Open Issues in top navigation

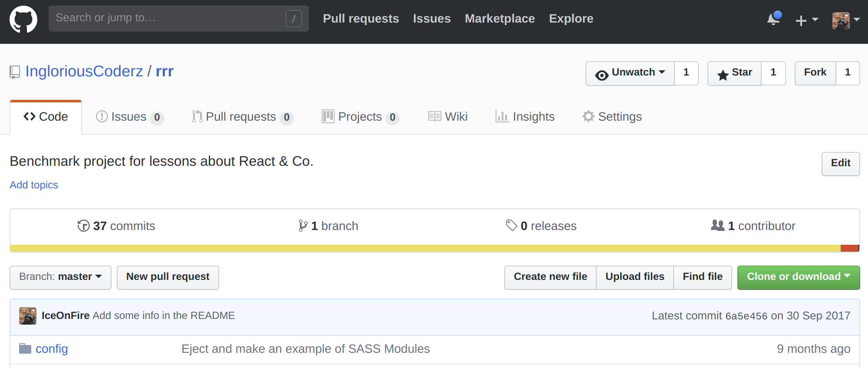pyautogui.click(x=432, y=19)
